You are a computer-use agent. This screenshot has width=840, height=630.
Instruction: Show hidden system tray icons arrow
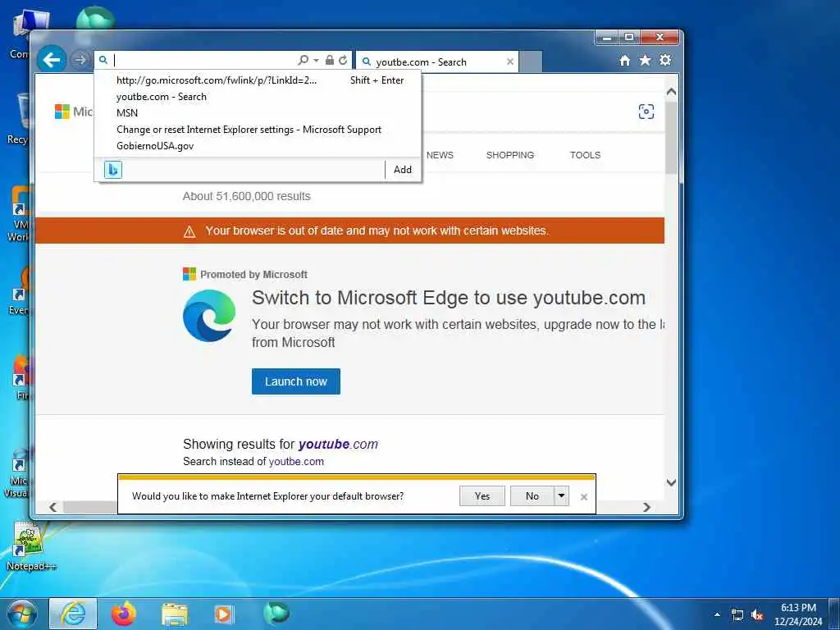(x=717, y=615)
